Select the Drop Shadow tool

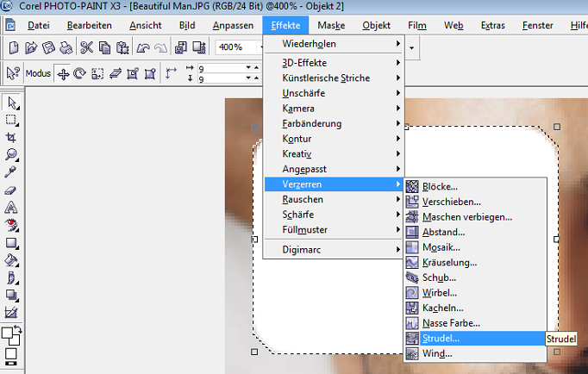pyautogui.click(x=11, y=295)
